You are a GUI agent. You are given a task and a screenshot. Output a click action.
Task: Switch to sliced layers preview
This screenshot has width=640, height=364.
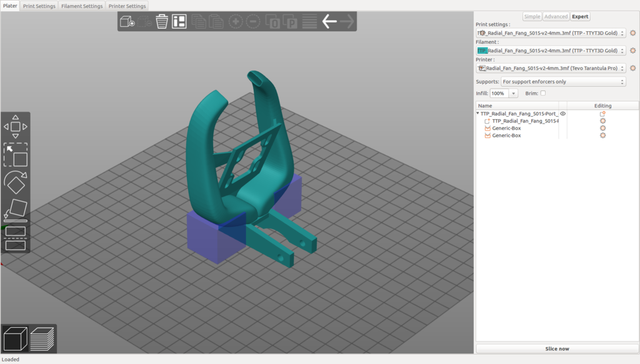(x=42, y=338)
